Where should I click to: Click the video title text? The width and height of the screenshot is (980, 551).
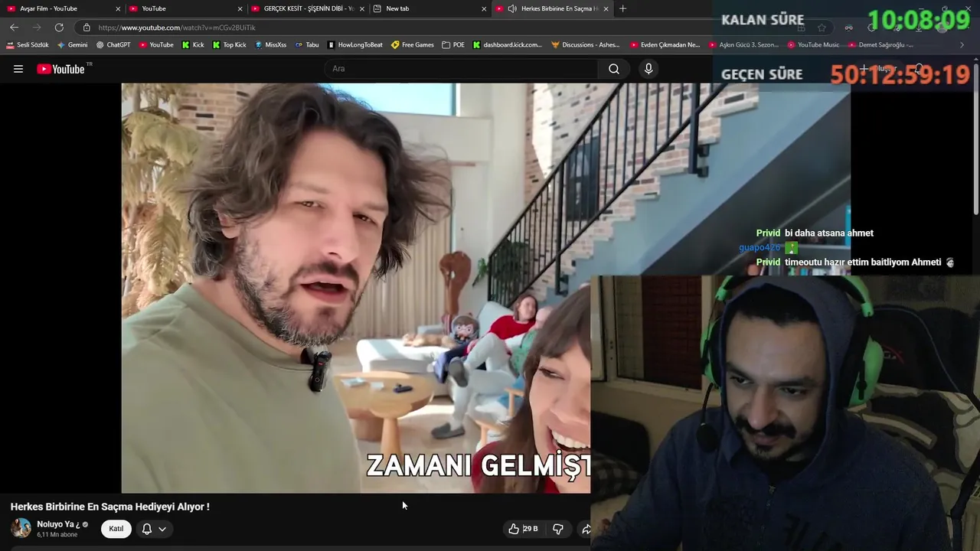109,507
